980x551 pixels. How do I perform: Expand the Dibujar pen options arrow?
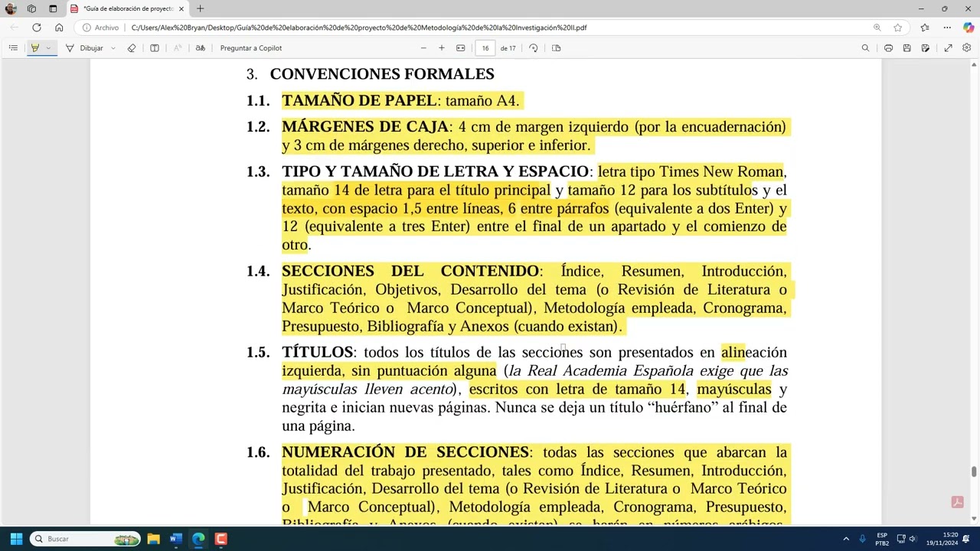113,47
